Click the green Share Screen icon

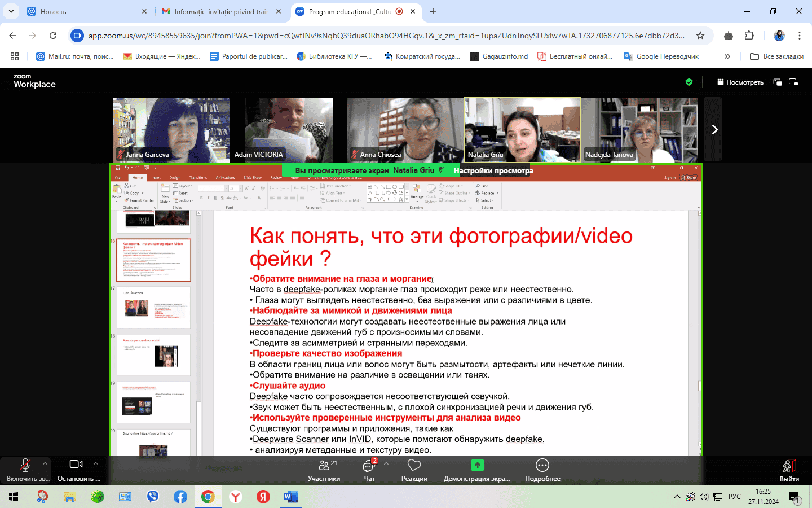point(477,465)
